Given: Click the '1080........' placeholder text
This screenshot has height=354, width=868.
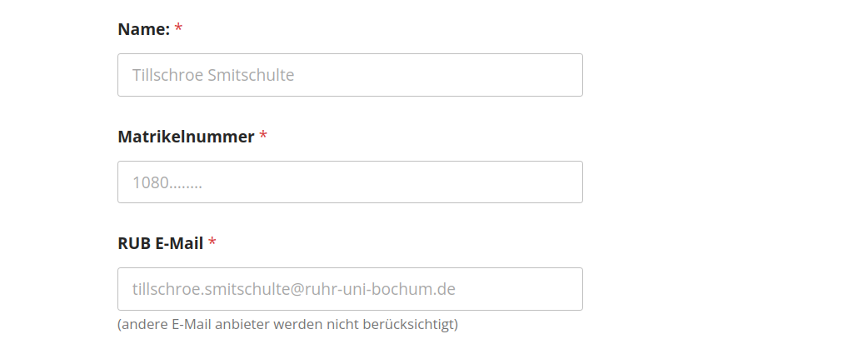Looking at the screenshot, I should click(x=167, y=182).
